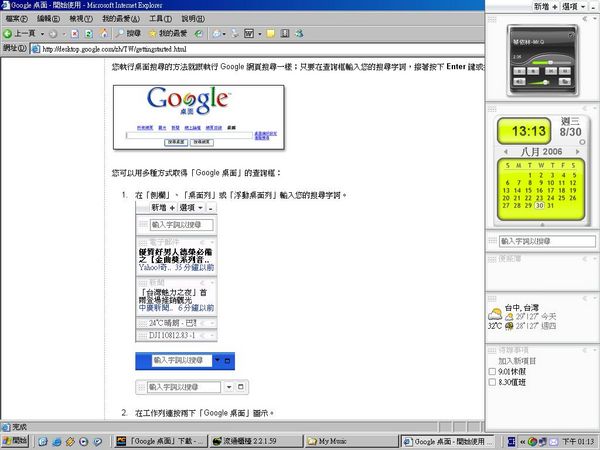
Task: Click the language bar icon in taskbar
Action: coord(511,441)
